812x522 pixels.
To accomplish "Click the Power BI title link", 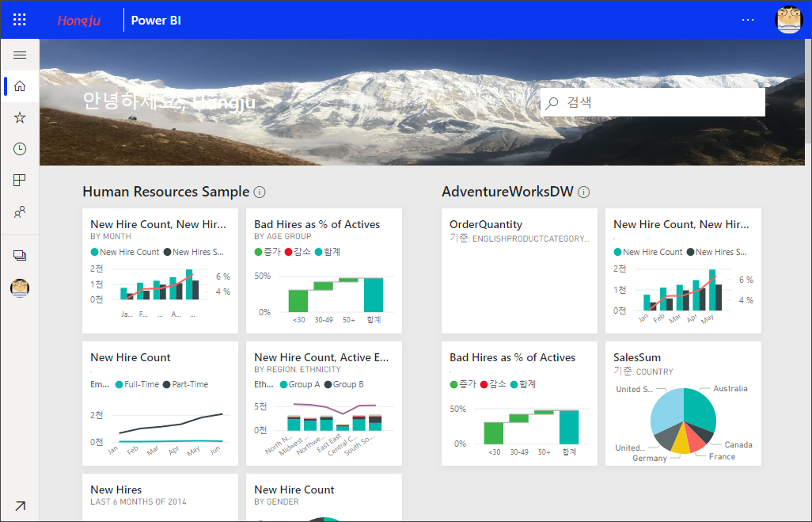I will 156,21.
